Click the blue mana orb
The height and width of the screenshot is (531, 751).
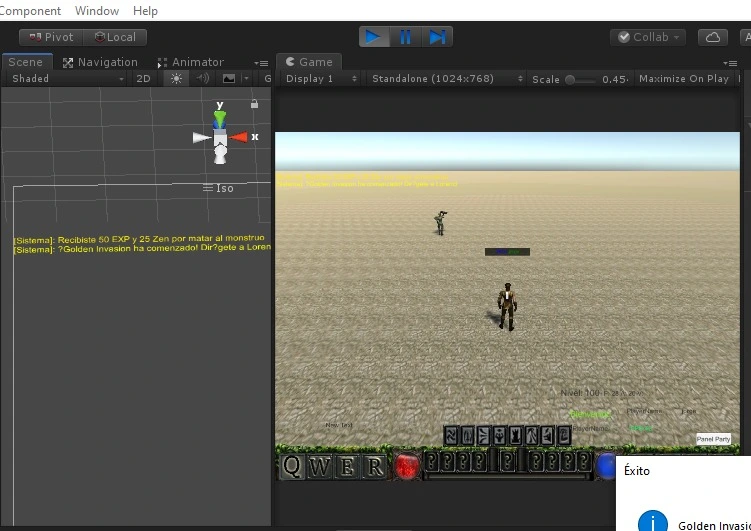click(606, 466)
